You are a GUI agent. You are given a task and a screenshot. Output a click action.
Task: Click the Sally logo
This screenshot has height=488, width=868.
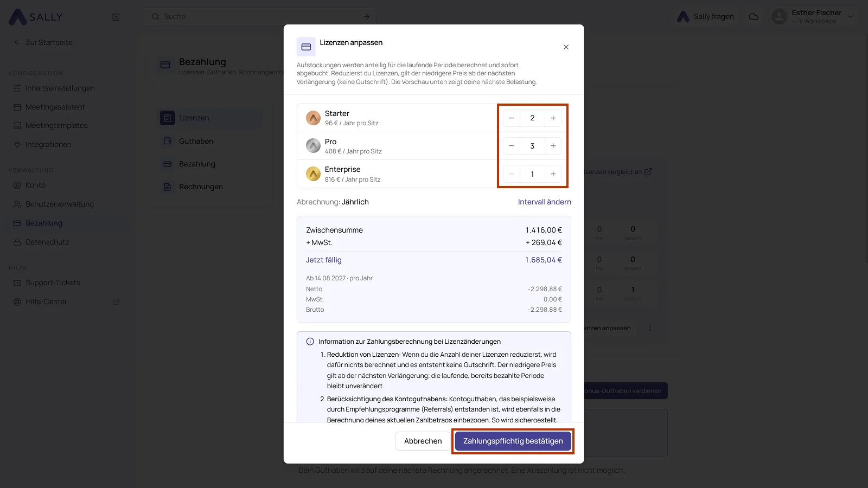point(36,17)
